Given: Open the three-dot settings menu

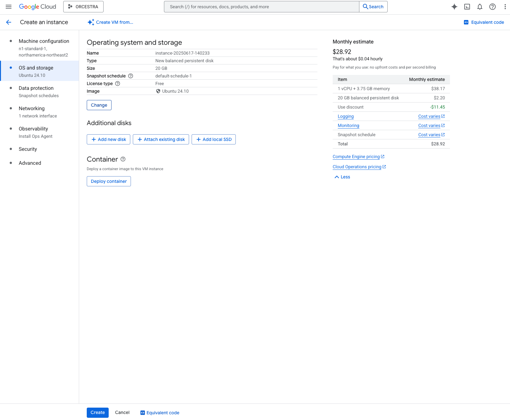Looking at the screenshot, I should pos(505,7).
